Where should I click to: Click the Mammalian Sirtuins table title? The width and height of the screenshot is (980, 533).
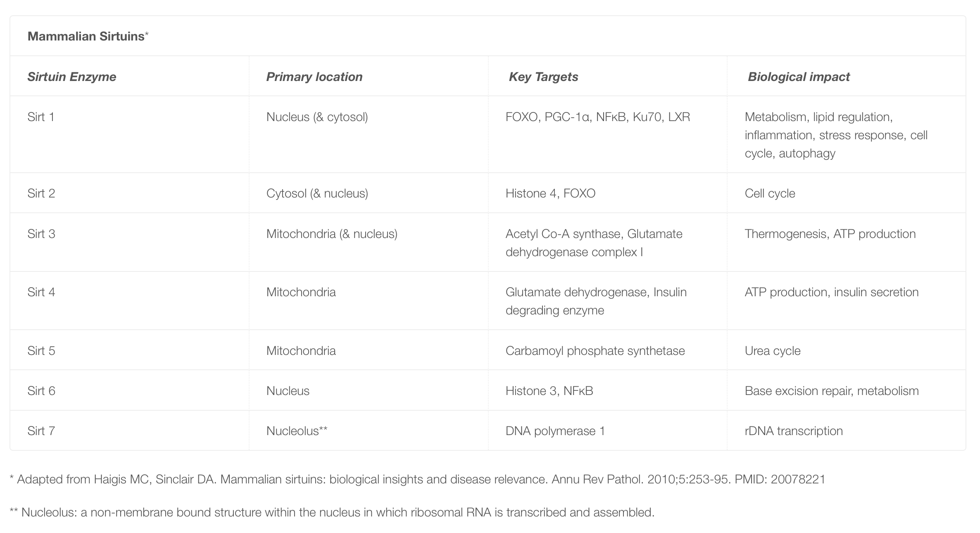pos(86,36)
